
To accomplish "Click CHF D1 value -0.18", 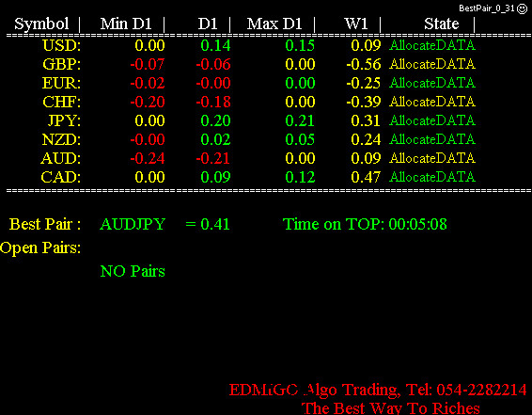I will [213, 102].
